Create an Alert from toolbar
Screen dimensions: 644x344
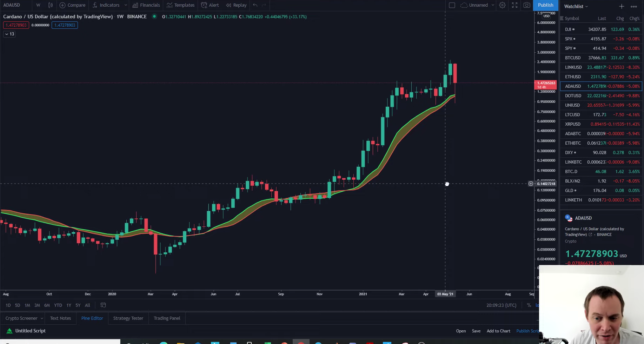(210, 5)
